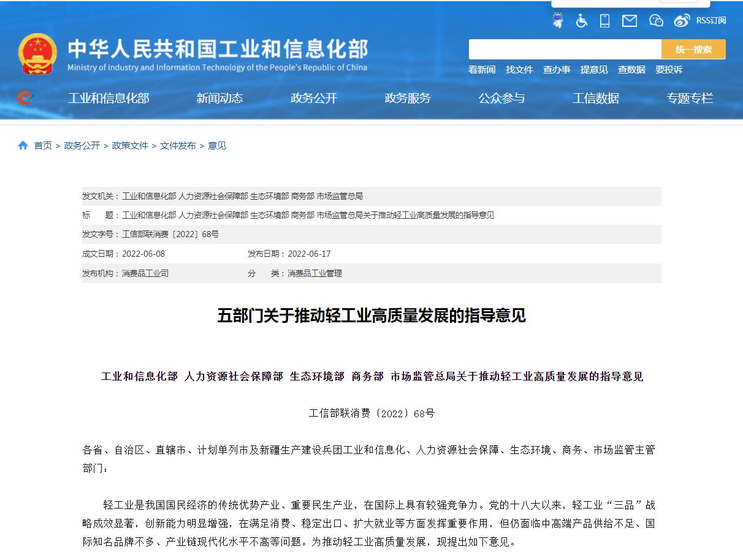Screen dimensions: 743x560
Task: Click inside the site search field
Action: pyautogui.click(x=565, y=49)
